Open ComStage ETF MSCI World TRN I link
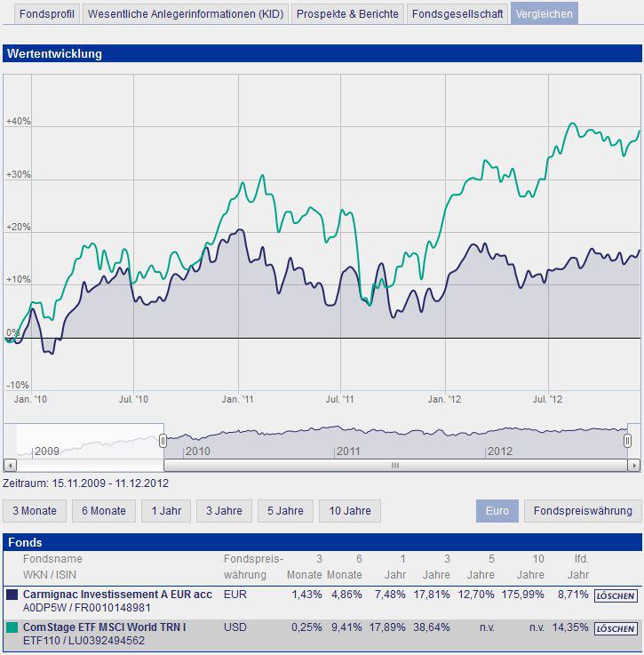 point(105,627)
